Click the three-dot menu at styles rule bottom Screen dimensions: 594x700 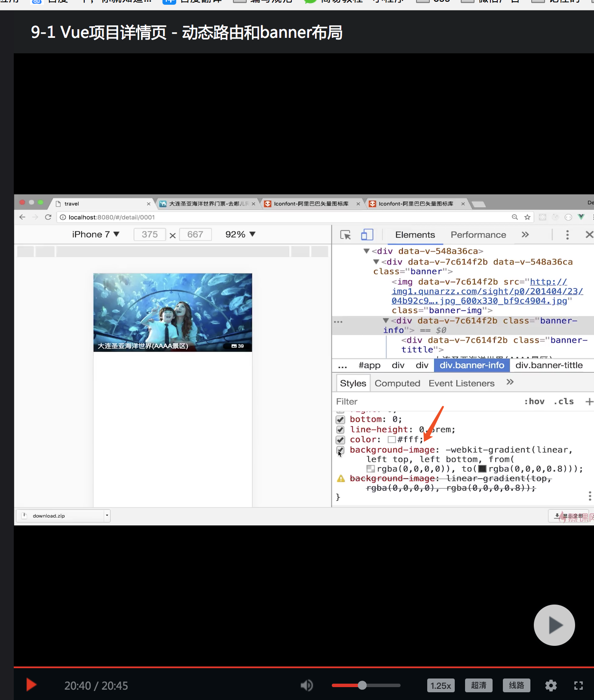[590, 496]
